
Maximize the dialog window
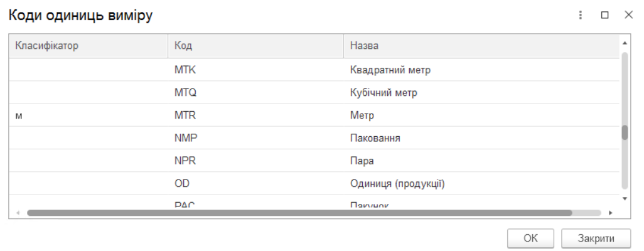[605, 15]
